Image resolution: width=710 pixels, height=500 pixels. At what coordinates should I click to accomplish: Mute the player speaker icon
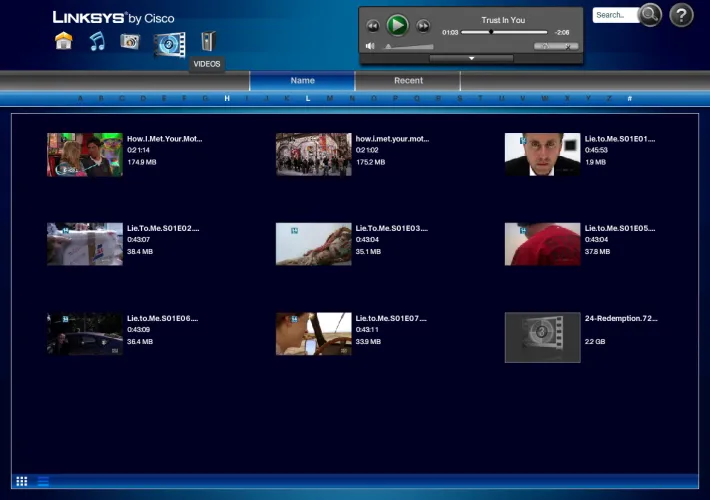point(370,46)
